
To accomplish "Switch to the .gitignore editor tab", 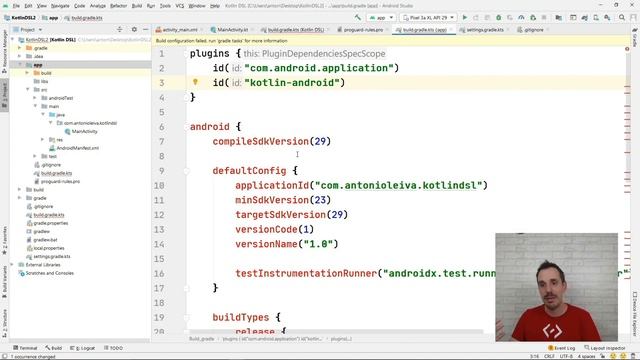I will [x=533, y=30].
